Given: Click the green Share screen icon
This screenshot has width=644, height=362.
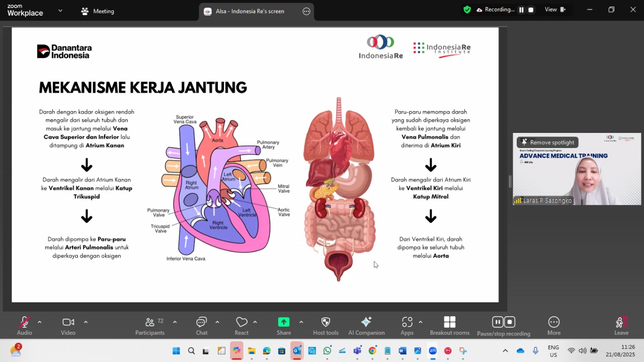Looking at the screenshot, I should [x=284, y=322].
